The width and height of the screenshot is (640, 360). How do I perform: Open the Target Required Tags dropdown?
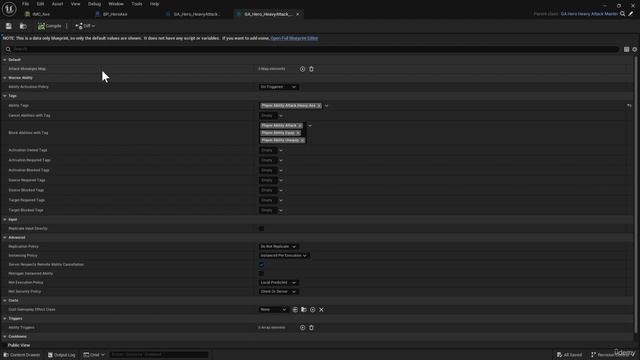[281, 200]
